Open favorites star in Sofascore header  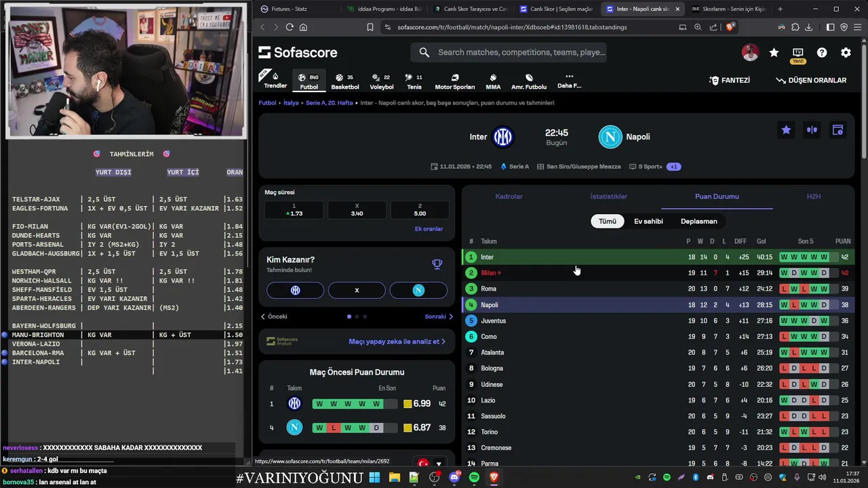click(x=774, y=52)
